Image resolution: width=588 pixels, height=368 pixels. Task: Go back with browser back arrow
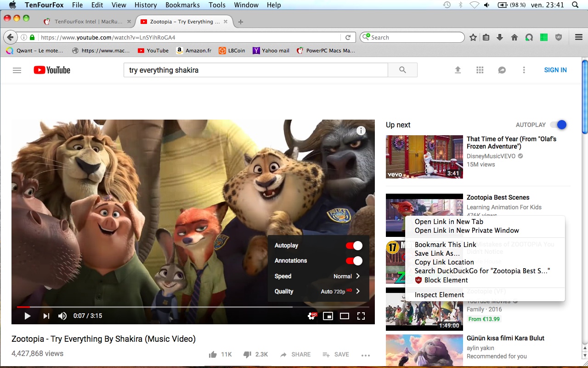coord(10,37)
